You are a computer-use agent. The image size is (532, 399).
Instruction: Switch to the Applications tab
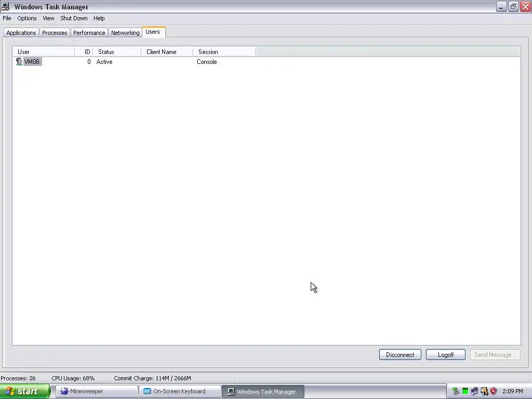[21, 33]
